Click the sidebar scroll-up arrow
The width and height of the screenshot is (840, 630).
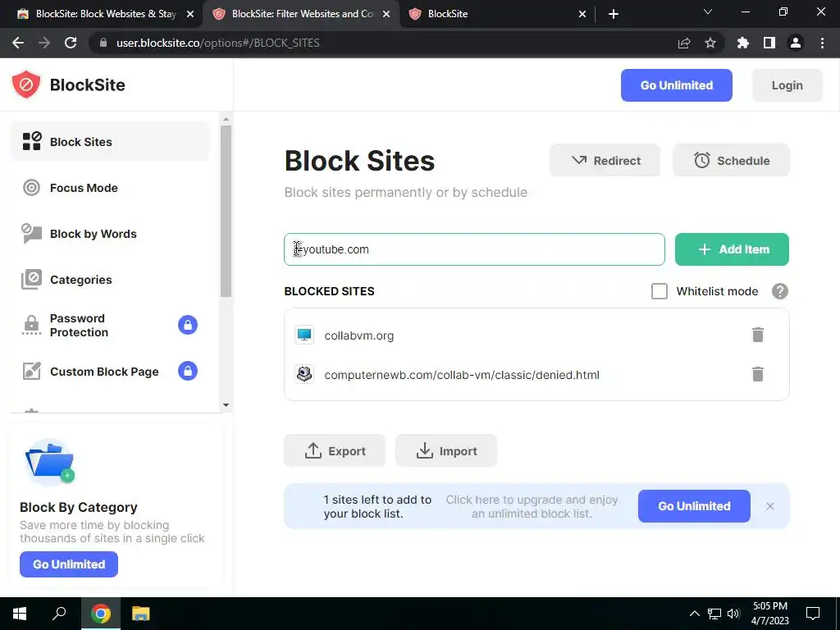pyautogui.click(x=226, y=119)
